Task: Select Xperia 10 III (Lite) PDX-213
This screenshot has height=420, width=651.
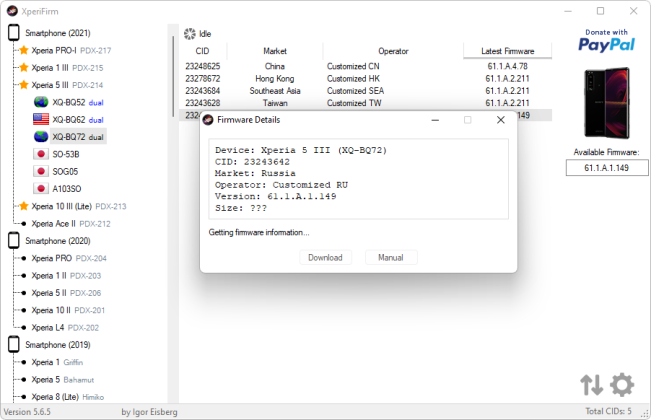Action: 79,206
